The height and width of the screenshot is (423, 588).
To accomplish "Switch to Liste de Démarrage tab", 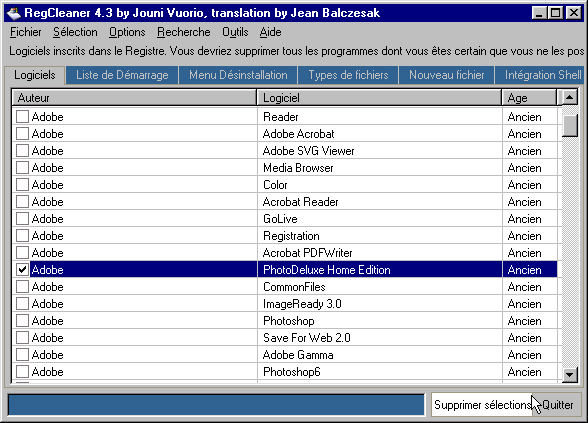I will 122,75.
